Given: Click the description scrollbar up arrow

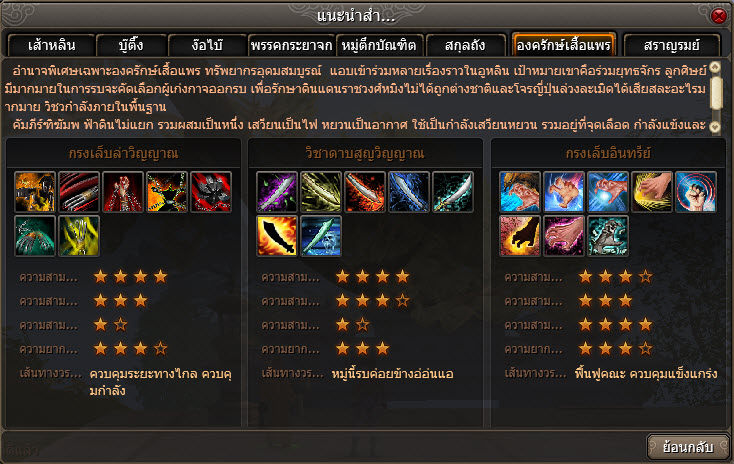Looking at the screenshot, I should point(715,67).
